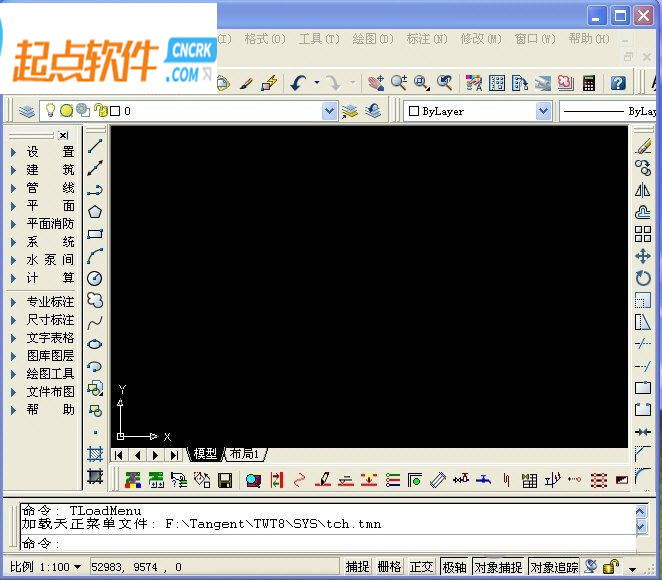This screenshot has height=580, width=662.
Task: Jump to the last layout tab arrow
Action: click(x=174, y=455)
